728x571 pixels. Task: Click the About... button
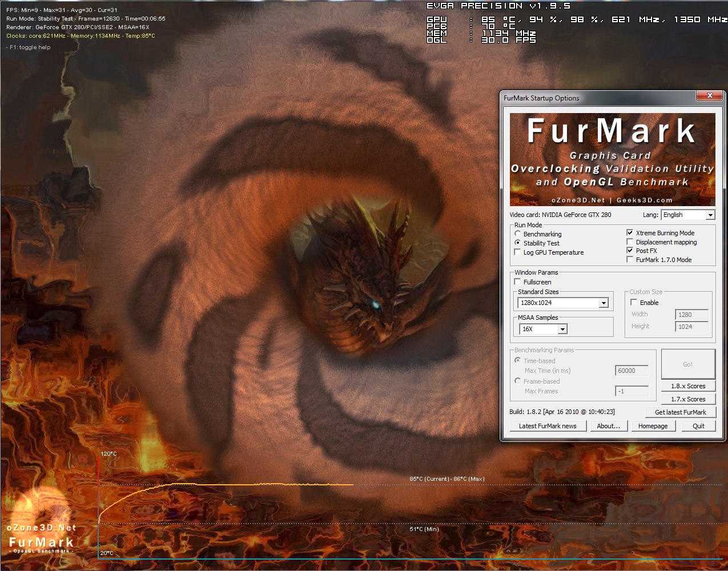point(608,426)
